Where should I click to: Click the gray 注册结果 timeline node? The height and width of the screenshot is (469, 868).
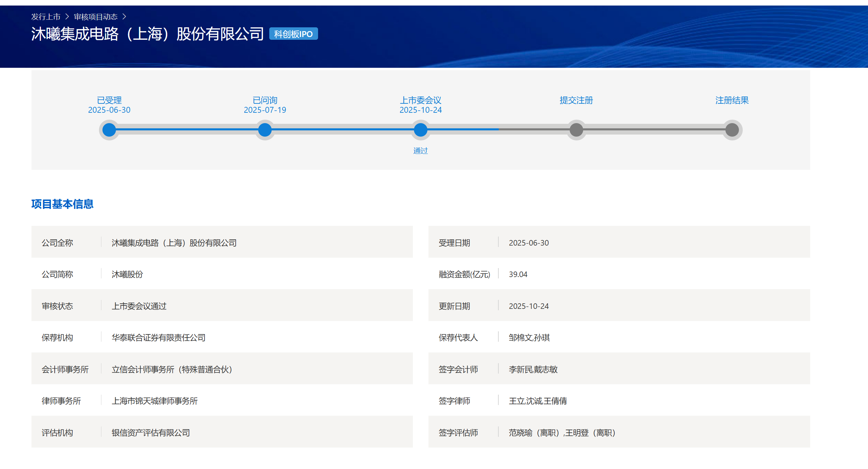(x=732, y=130)
